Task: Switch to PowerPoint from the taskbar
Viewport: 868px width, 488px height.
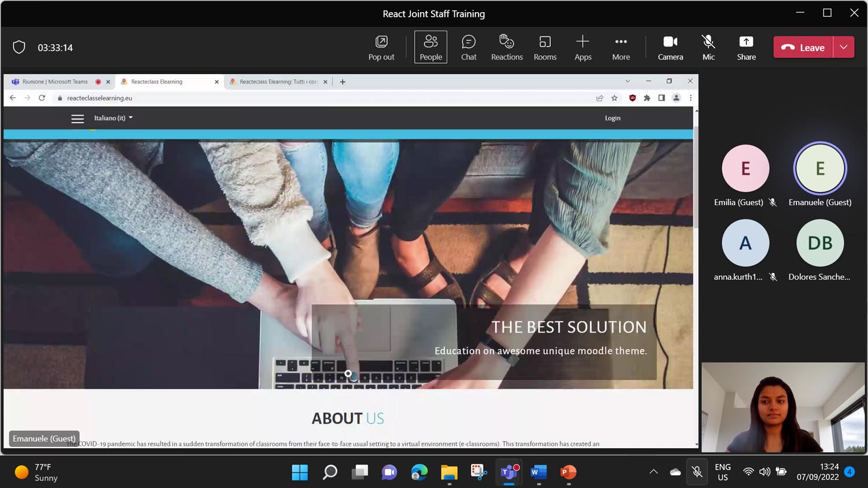Action: (x=569, y=472)
